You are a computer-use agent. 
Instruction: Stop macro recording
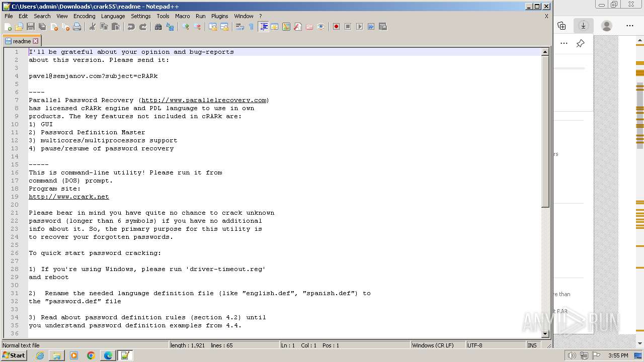click(348, 27)
